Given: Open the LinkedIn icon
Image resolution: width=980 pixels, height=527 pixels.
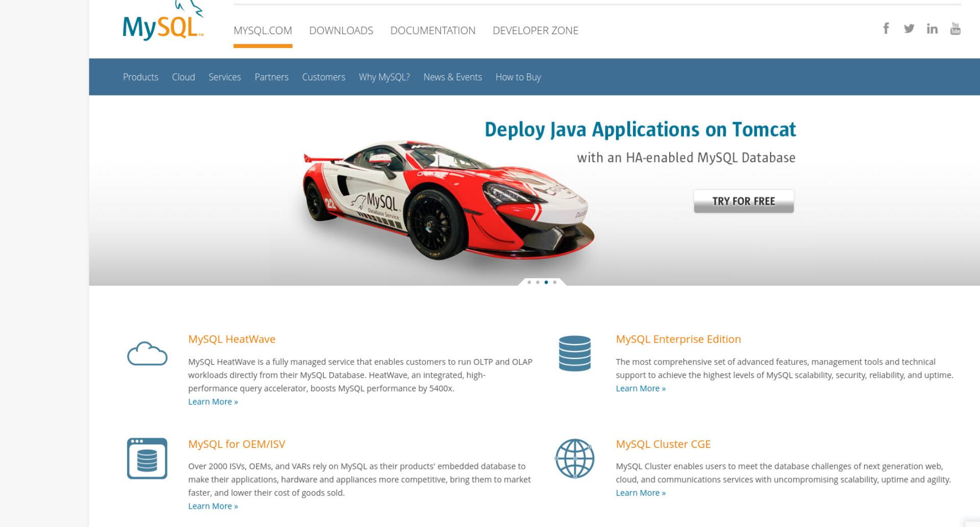Looking at the screenshot, I should tap(932, 29).
